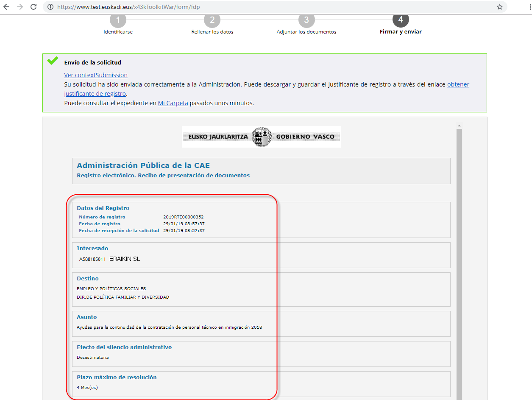
Task: Select the step 2 circle
Action: click(x=212, y=20)
